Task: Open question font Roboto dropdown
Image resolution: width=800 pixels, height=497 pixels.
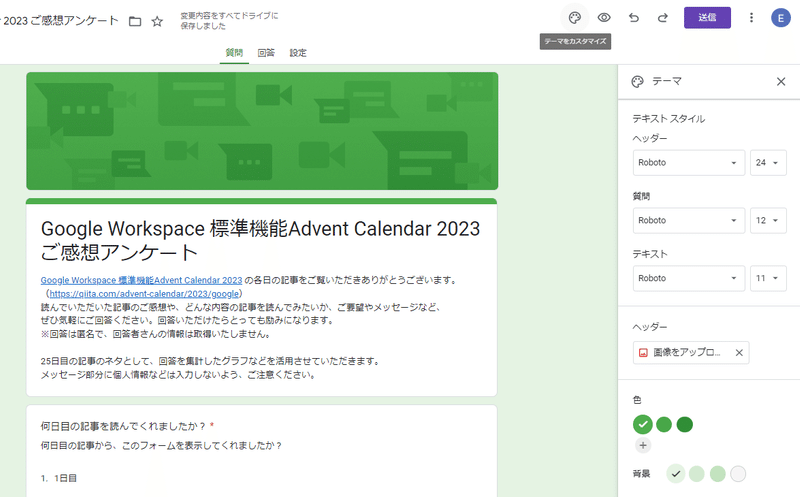Action: pyautogui.click(x=689, y=220)
